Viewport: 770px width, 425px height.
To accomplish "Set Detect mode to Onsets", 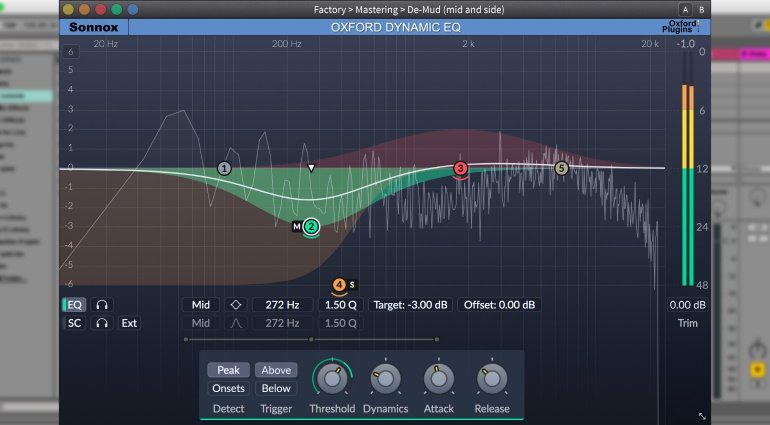I will coord(228,388).
